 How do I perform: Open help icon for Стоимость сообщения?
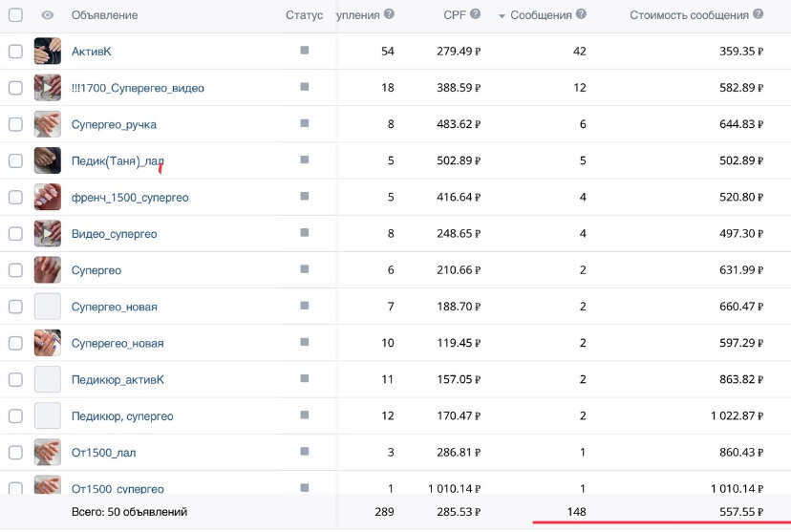point(758,14)
